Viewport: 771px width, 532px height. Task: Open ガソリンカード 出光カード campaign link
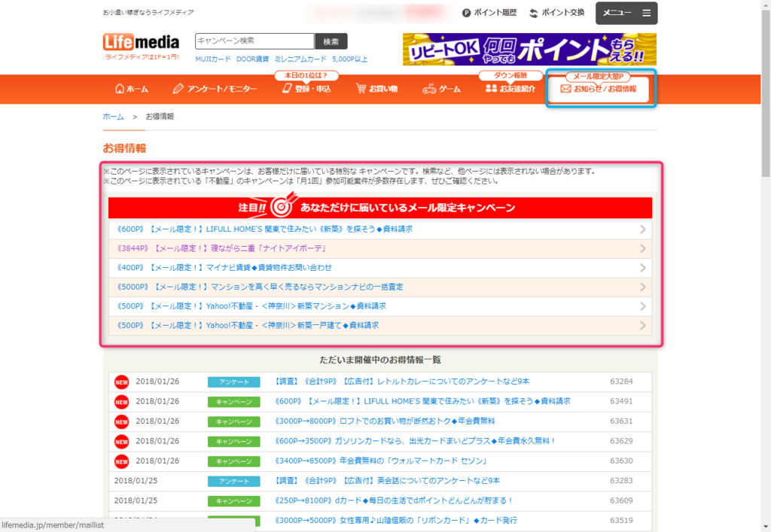pyautogui.click(x=415, y=441)
